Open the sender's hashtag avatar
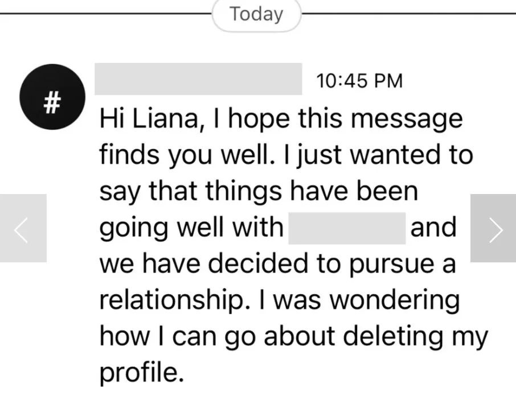The image size is (516, 420). tap(52, 97)
